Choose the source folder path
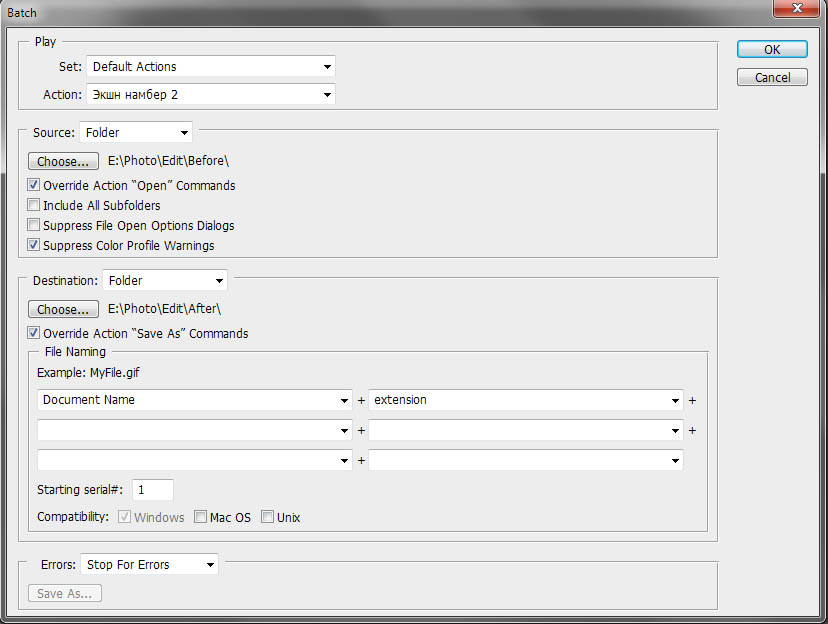 point(63,161)
